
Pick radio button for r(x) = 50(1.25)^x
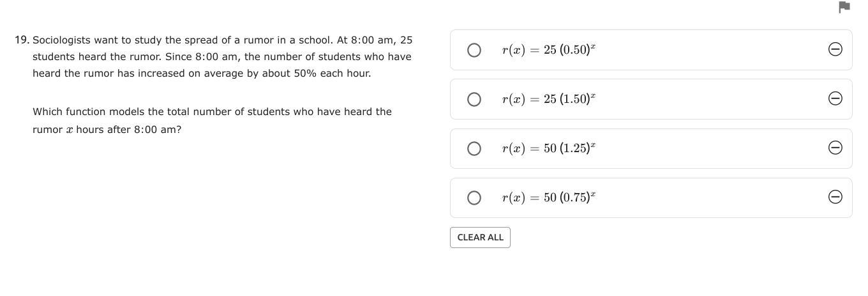[474, 148]
